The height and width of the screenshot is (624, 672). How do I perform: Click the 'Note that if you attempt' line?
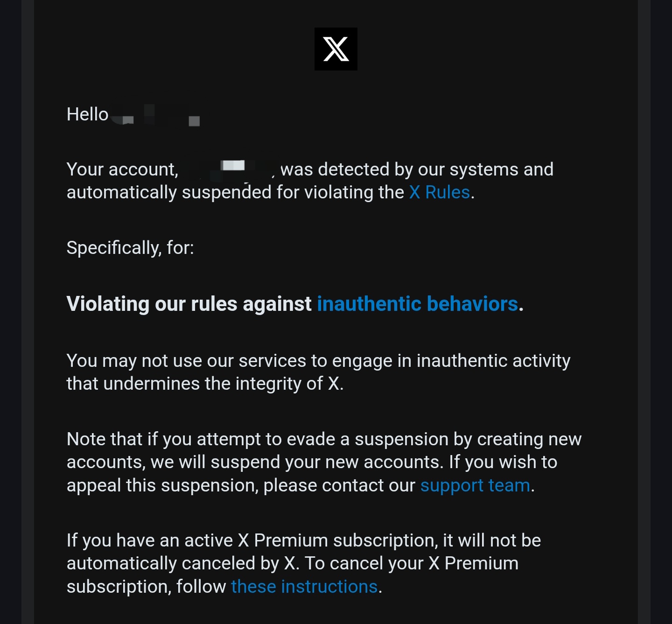click(324, 439)
